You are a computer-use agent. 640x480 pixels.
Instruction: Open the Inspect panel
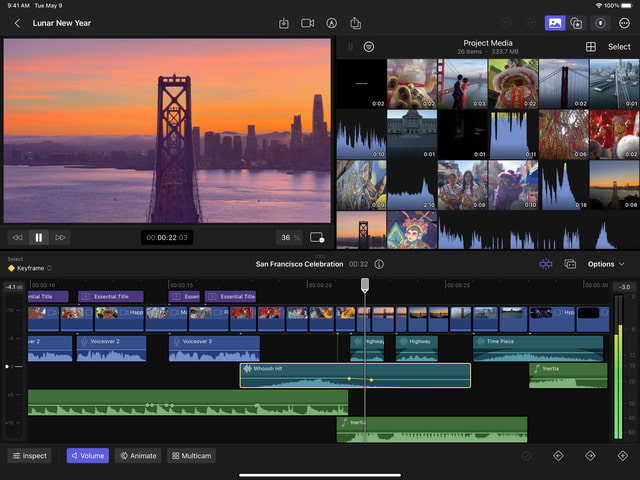click(29, 456)
